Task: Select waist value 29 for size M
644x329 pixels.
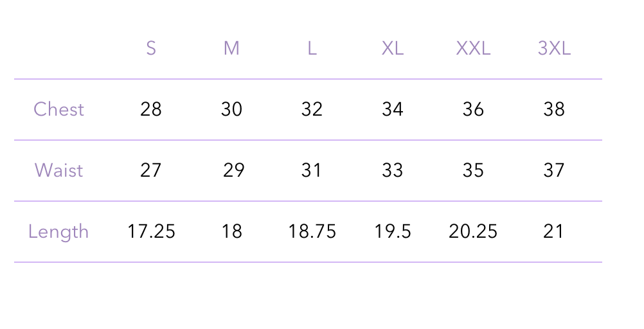Action: 234,170
